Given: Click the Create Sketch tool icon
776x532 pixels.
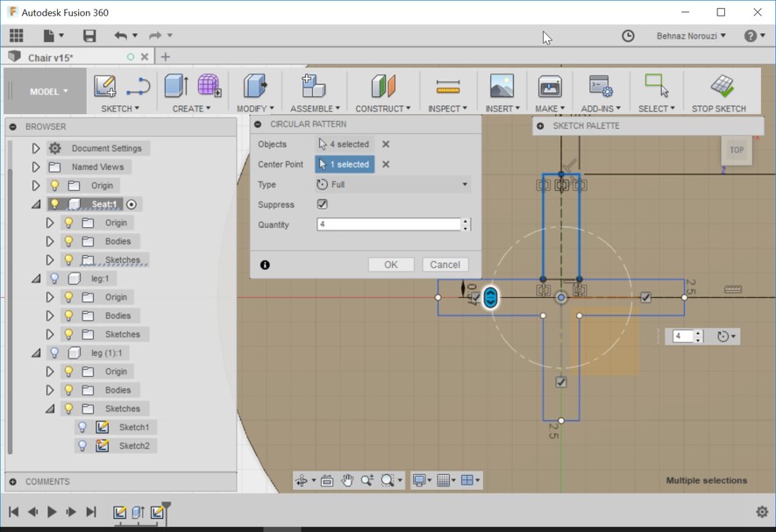Looking at the screenshot, I should pos(105,86).
